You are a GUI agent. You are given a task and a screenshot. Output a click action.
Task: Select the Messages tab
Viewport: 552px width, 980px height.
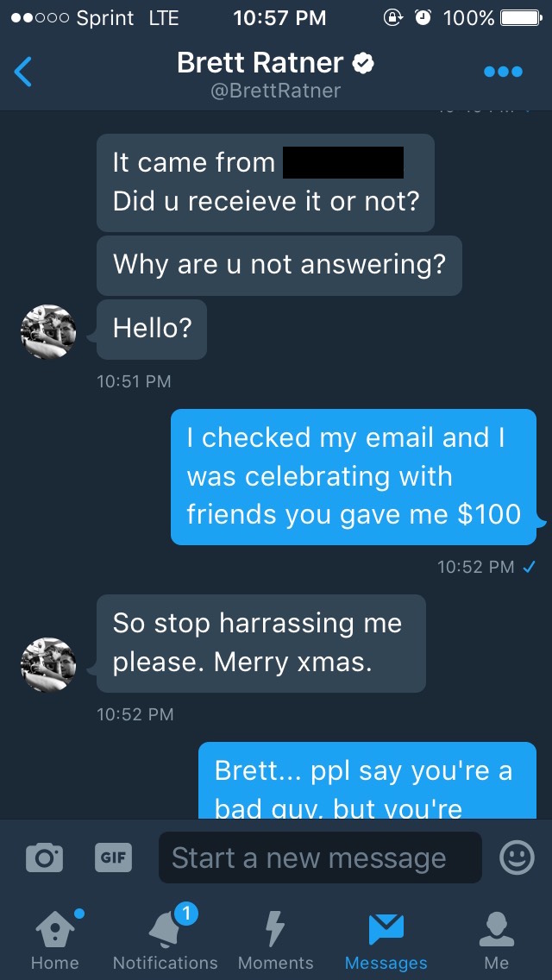pyautogui.click(x=386, y=939)
